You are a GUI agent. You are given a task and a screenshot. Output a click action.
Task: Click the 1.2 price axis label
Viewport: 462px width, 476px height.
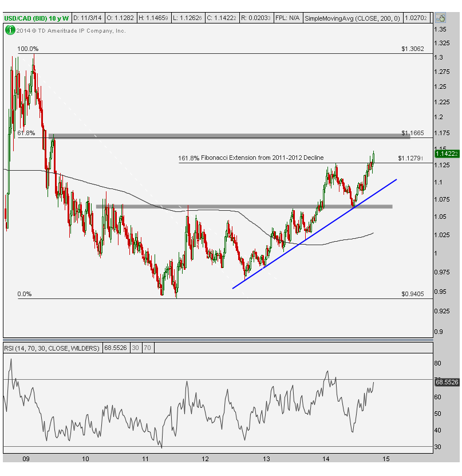pos(439,117)
